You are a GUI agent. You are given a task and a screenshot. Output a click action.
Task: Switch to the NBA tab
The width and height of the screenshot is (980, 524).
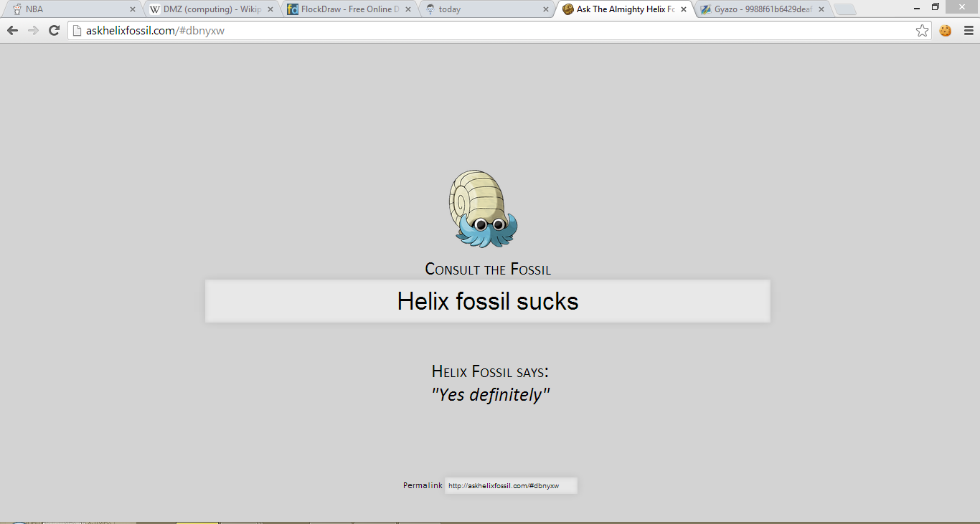click(72, 9)
